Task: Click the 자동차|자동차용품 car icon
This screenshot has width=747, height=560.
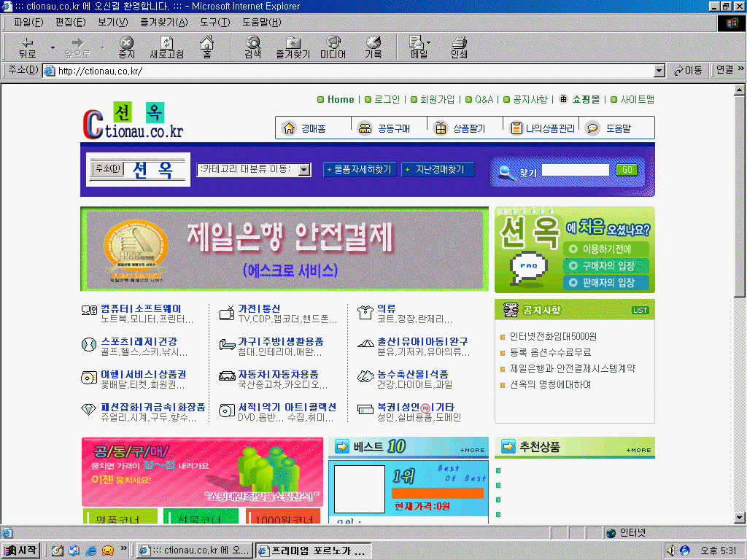Action: coord(227,377)
